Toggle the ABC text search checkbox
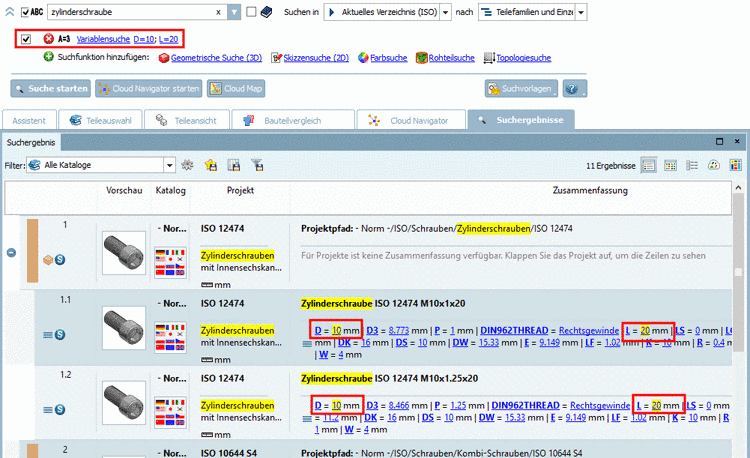 click(25, 12)
